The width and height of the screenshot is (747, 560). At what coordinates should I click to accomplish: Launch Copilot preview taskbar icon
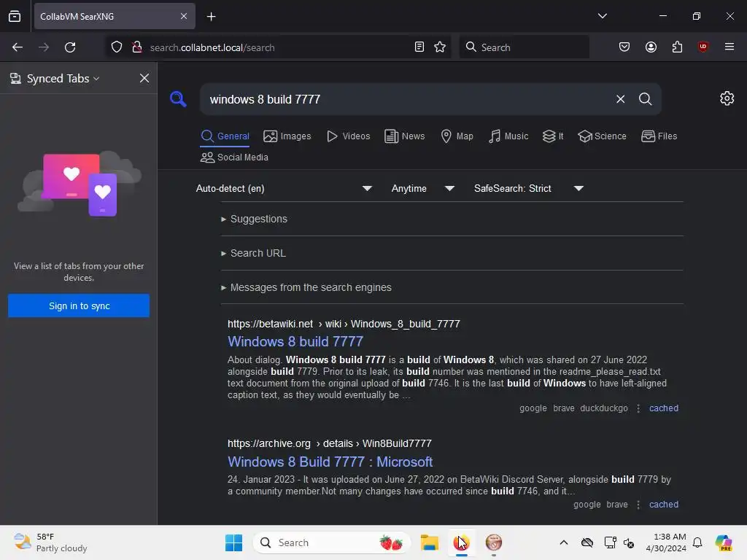[x=724, y=542]
